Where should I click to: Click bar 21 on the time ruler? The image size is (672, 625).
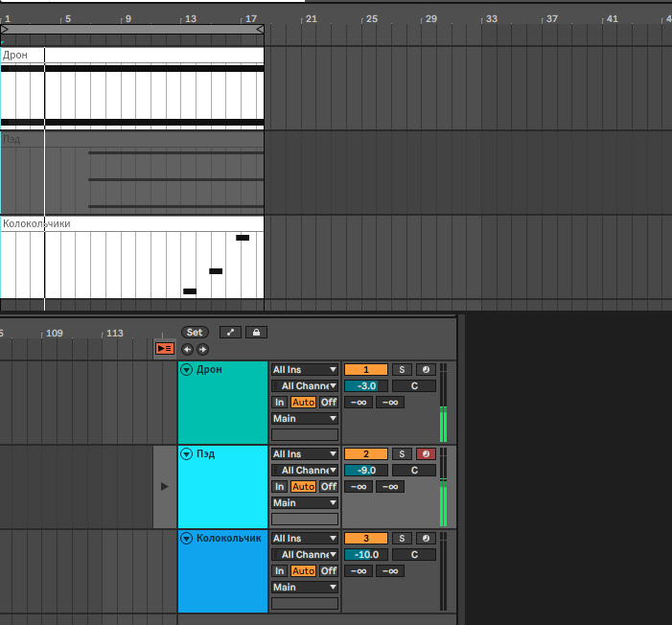[x=312, y=19]
